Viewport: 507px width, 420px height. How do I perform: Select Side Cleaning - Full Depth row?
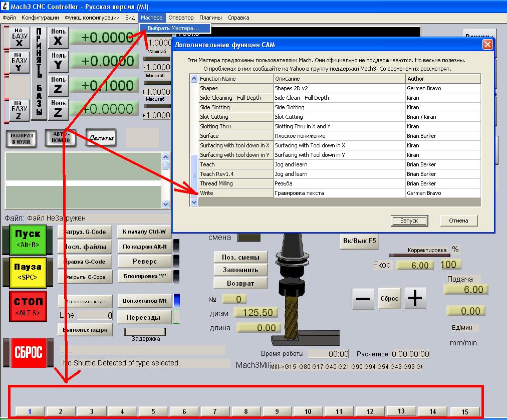tap(339, 98)
